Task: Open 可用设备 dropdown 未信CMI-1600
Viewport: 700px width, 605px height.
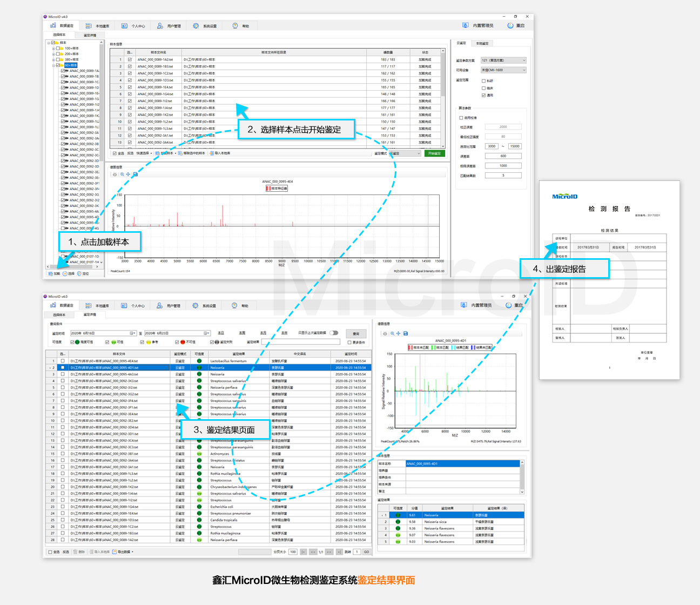Action: 503,70
